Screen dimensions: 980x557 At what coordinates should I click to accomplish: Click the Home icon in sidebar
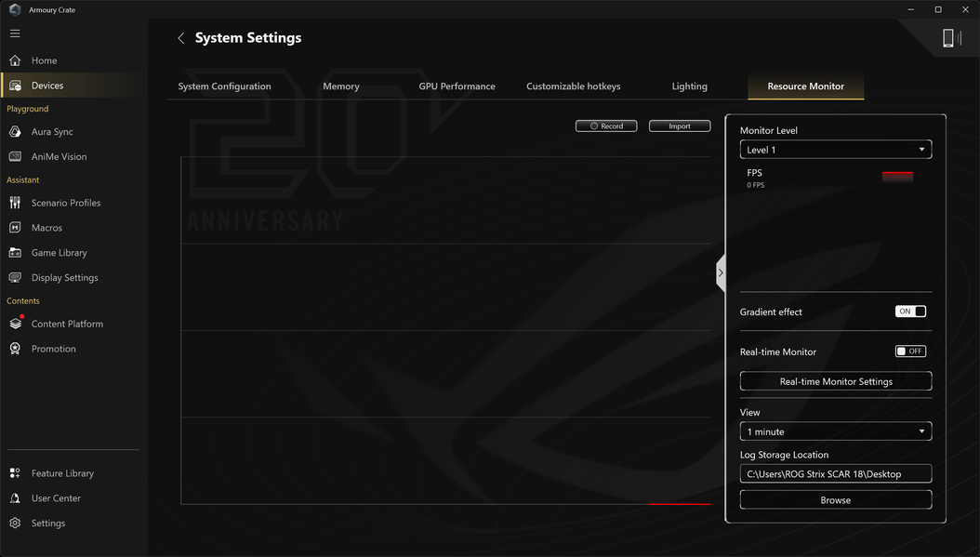point(15,60)
